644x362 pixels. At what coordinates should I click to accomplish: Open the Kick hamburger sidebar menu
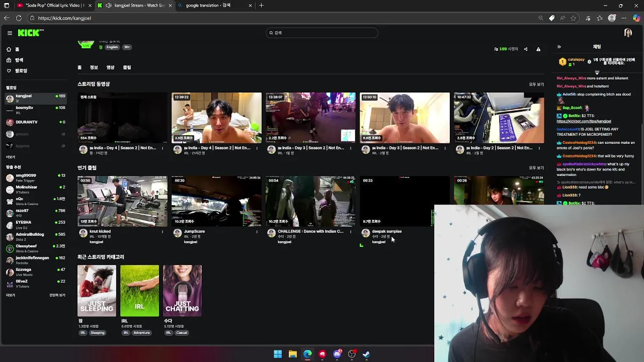10,33
